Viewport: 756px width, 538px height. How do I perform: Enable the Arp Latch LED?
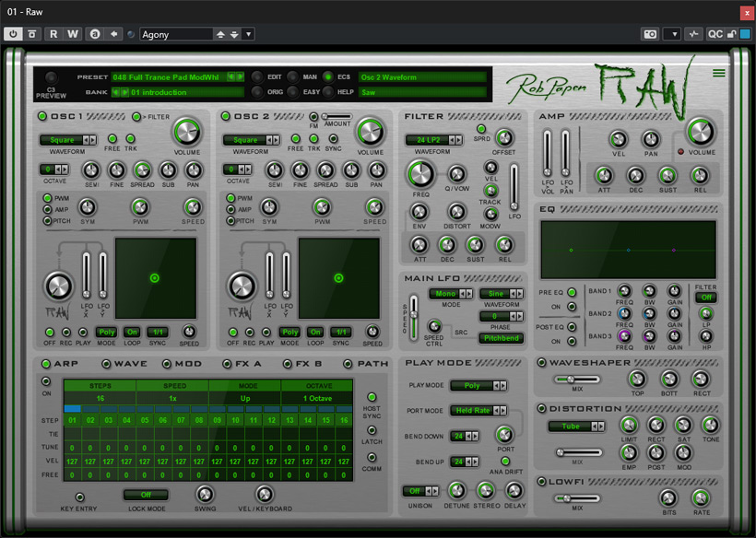click(372, 430)
